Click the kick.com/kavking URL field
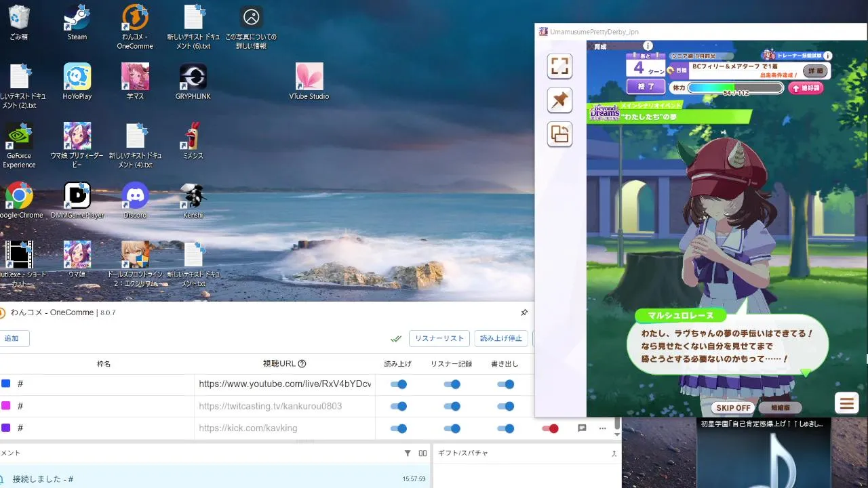The height and width of the screenshot is (488, 868). click(285, 428)
